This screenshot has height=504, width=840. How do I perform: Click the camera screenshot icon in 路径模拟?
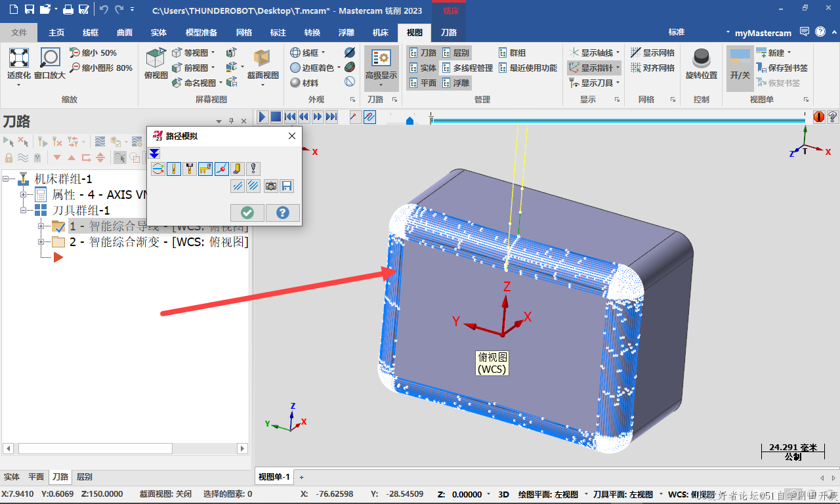pos(271,186)
